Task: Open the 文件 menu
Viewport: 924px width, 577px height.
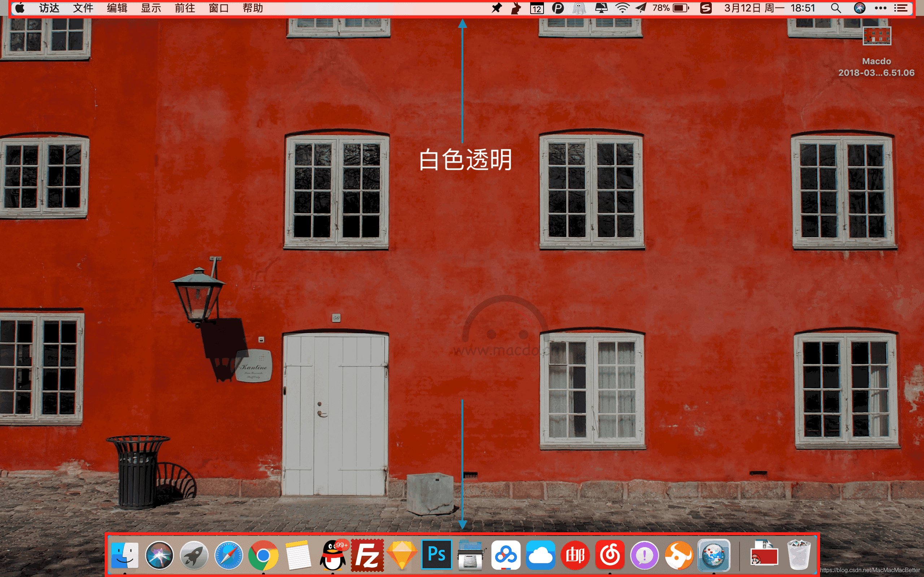Action: point(83,8)
